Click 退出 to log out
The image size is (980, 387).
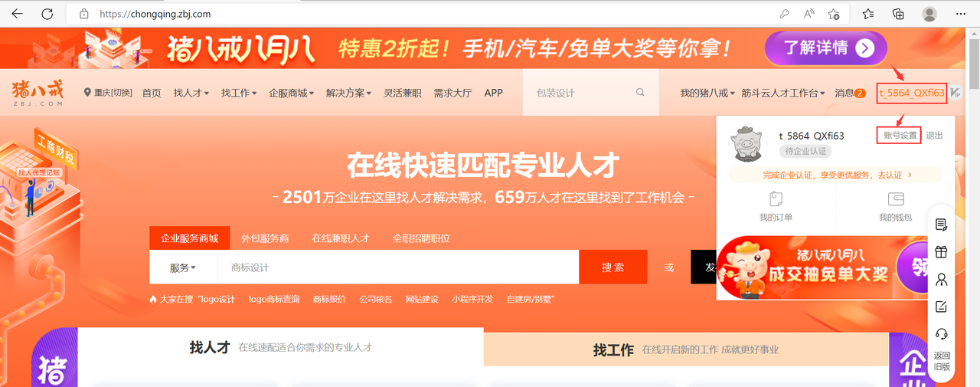tap(935, 135)
